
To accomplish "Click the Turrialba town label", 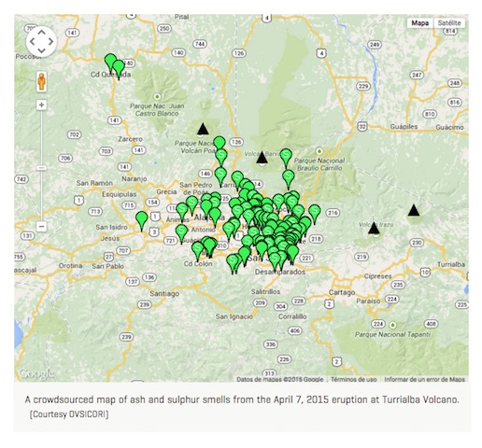I will [451, 264].
